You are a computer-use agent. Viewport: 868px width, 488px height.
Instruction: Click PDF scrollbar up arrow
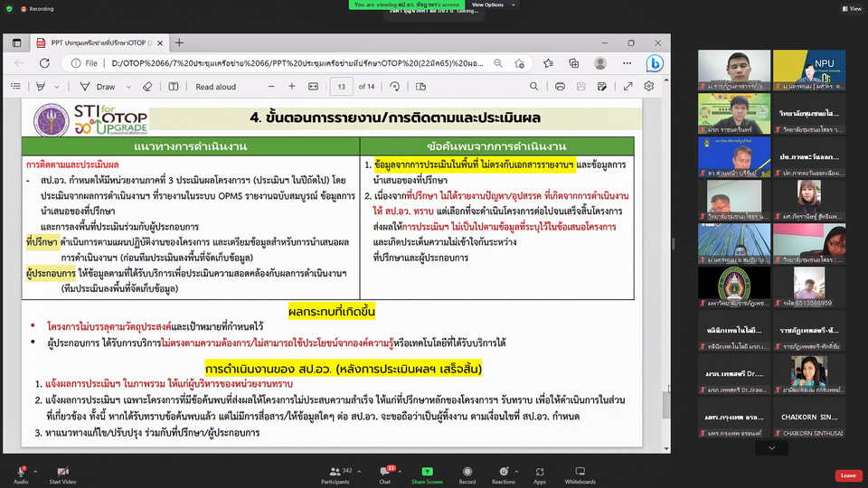[666, 80]
